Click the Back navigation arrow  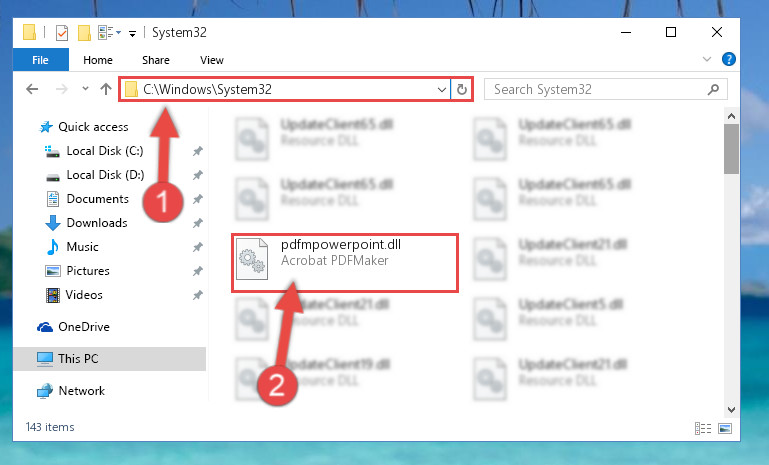tap(32, 89)
